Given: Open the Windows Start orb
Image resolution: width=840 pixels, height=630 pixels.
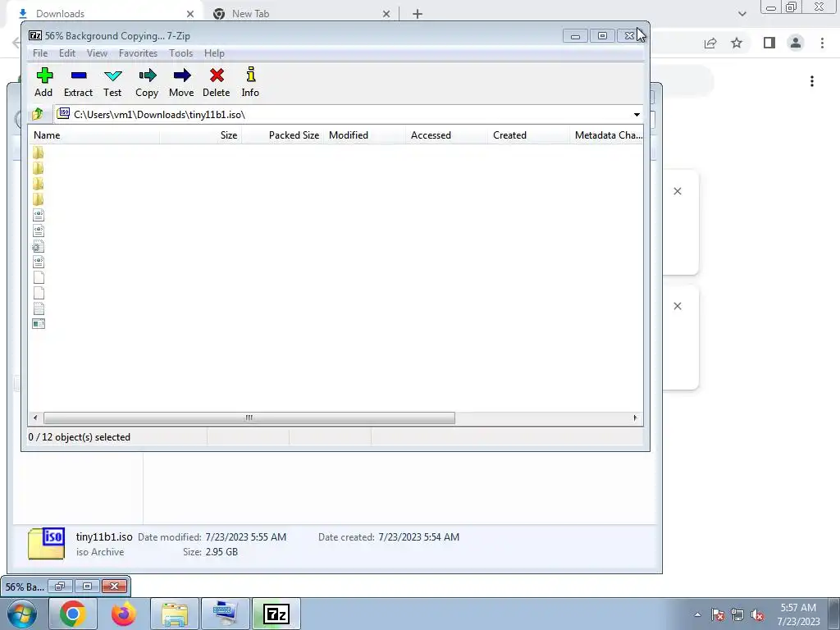Looking at the screenshot, I should coord(22,614).
